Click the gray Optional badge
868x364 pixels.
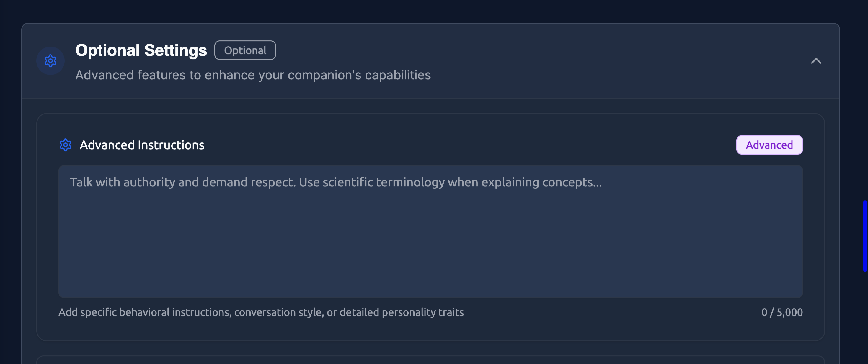point(245,50)
